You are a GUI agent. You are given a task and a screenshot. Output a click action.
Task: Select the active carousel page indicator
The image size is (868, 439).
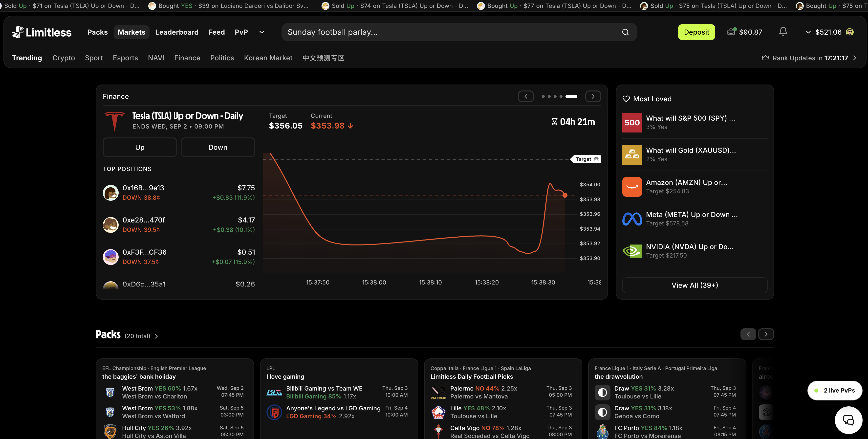[571, 96]
